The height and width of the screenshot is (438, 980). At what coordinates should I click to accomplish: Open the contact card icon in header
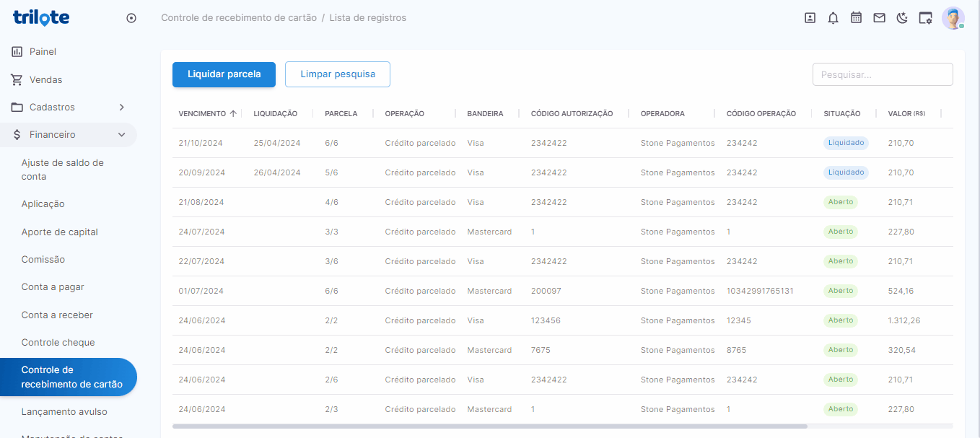pos(810,18)
